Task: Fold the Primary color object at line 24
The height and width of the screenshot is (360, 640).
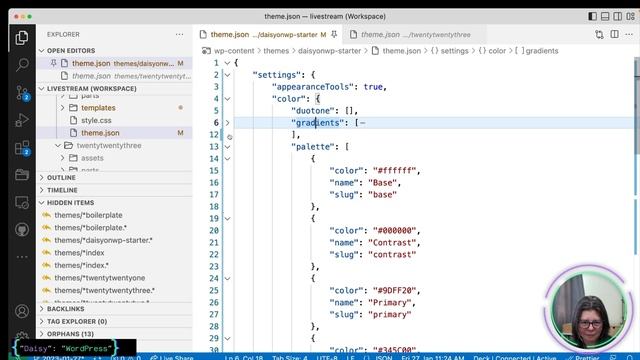Action: tap(227, 278)
